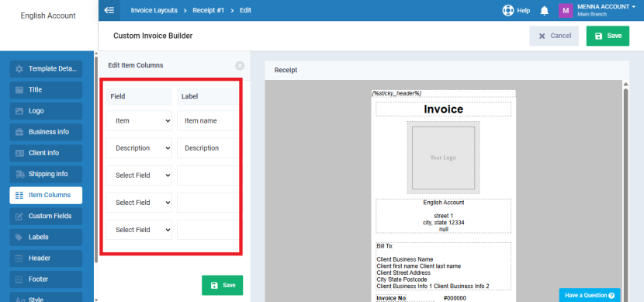644x302 pixels.
Task: Click the Edit breadcrumb
Action: click(x=246, y=10)
